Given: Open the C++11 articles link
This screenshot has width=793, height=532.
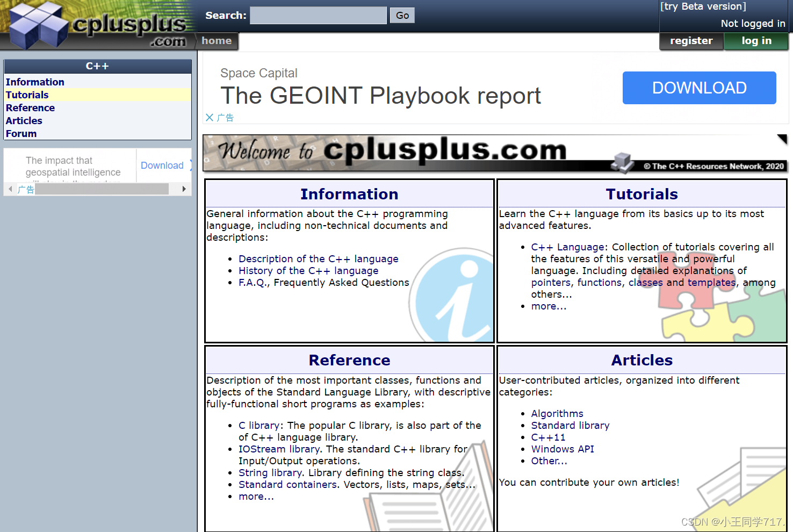Looking at the screenshot, I should [548, 437].
